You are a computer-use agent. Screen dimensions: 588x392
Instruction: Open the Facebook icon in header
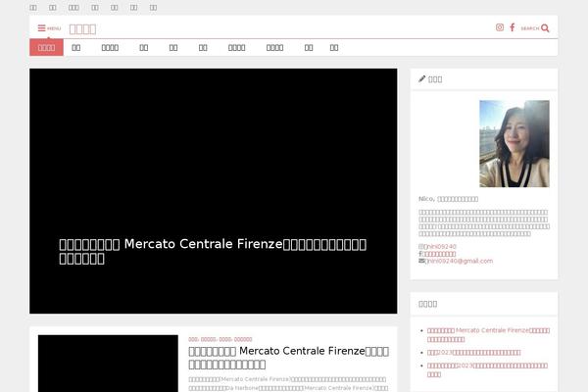pyautogui.click(x=513, y=27)
